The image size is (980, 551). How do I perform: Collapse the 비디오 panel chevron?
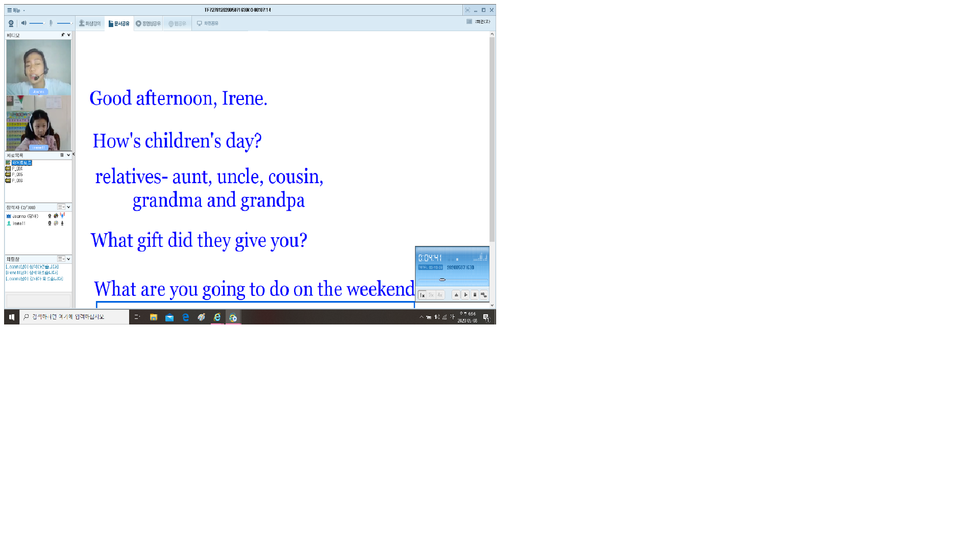(x=69, y=35)
